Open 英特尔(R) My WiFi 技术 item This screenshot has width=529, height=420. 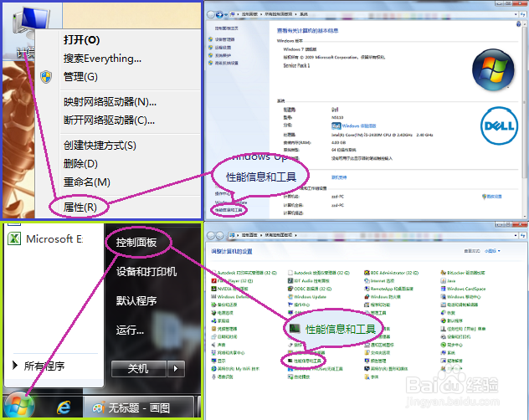[x=235, y=369]
